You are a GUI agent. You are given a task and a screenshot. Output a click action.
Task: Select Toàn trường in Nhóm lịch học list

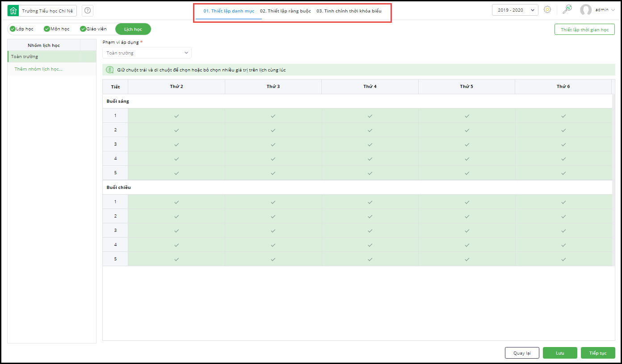tap(52, 57)
